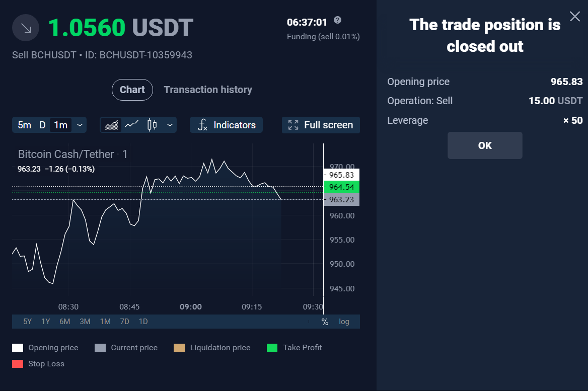
Task: Select the 1m time interval
Action: [60, 125]
